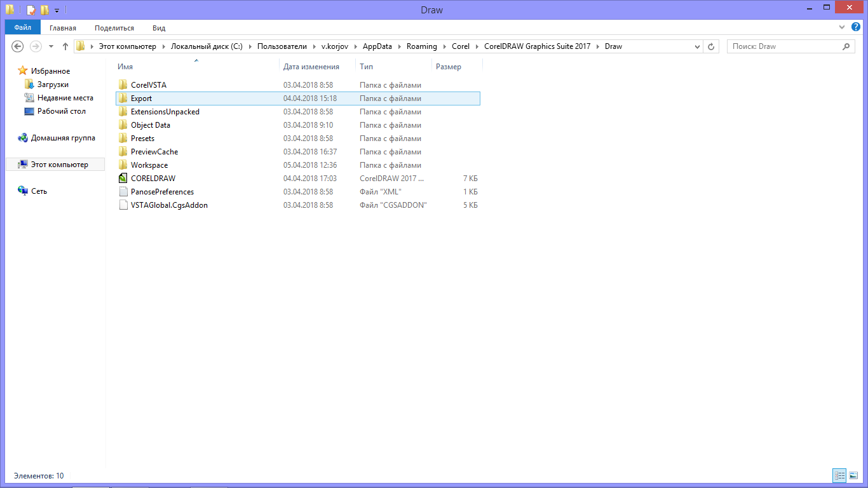868x488 pixels.
Task: Refresh the Draw folder view
Action: coord(711,46)
